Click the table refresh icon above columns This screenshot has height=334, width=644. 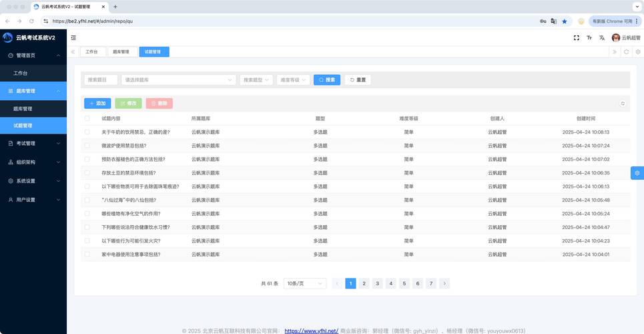pos(623,104)
